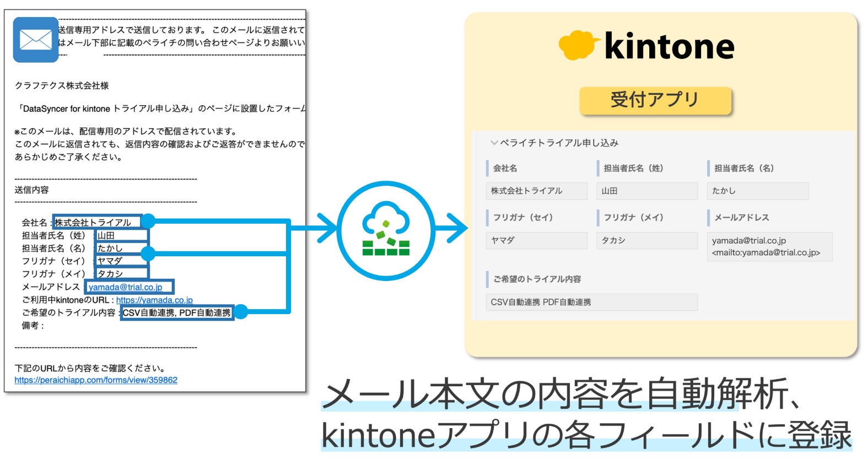Collapse the ペライチトライアル申し込み section chevron
Image resolution: width=868 pixels, height=459 pixels.
[x=494, y=143]
